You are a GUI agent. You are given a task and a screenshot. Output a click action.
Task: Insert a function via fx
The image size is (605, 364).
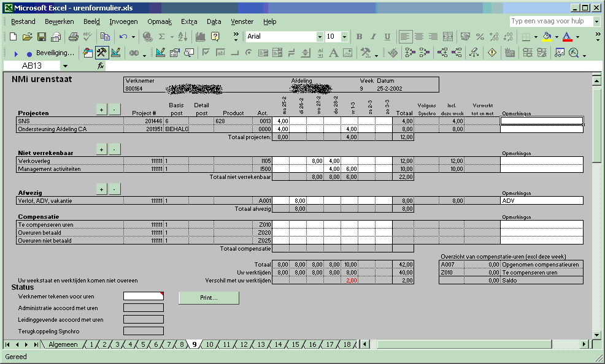(x=101, y=66)
